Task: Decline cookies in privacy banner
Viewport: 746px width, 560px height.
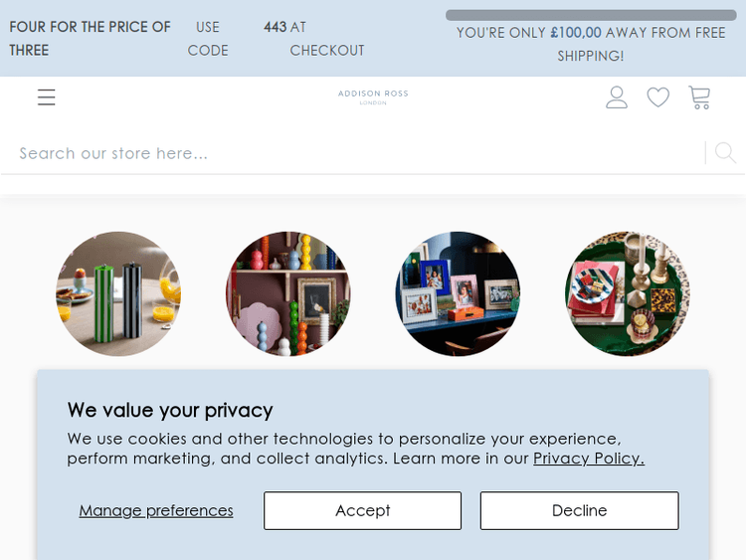Action: pos(579,510)
